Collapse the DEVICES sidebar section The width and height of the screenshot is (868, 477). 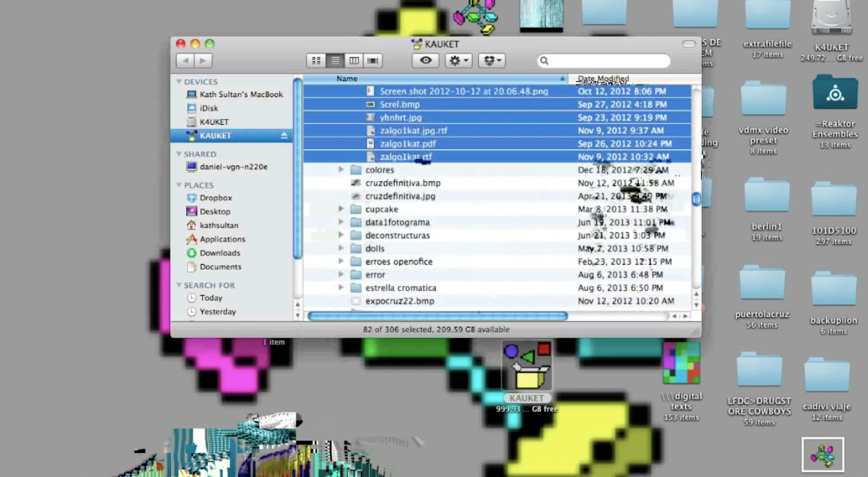click(x=179, y=82)
